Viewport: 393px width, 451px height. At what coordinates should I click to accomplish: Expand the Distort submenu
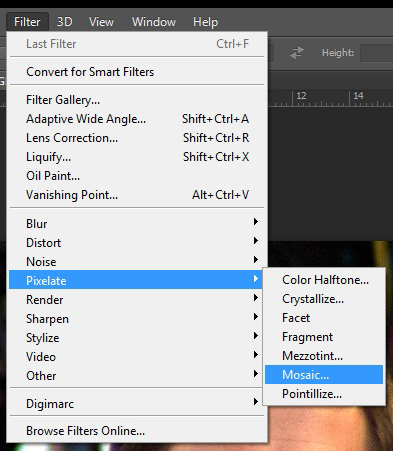point(137,242)
